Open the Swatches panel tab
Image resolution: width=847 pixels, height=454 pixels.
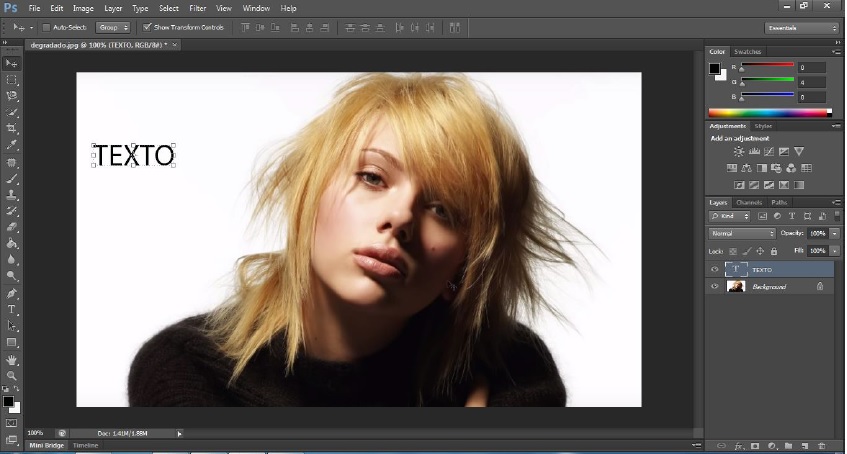tap(747, 51)
